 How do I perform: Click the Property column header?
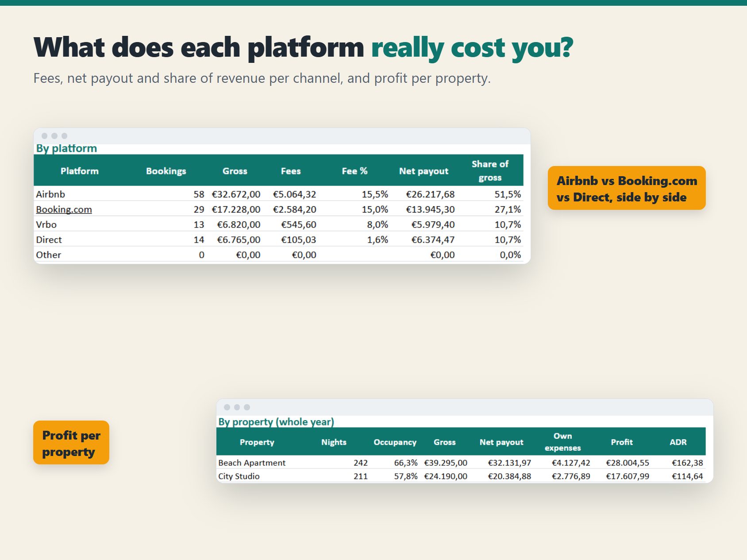[257, 442]
